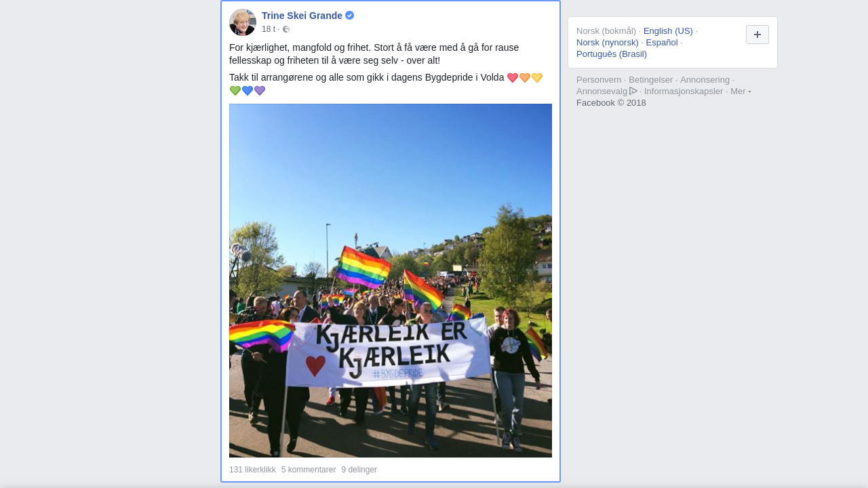The width and height of the screenshot is (868, 488).
Task: Click the red heart emoji in the post
Action: click(513, 78)
